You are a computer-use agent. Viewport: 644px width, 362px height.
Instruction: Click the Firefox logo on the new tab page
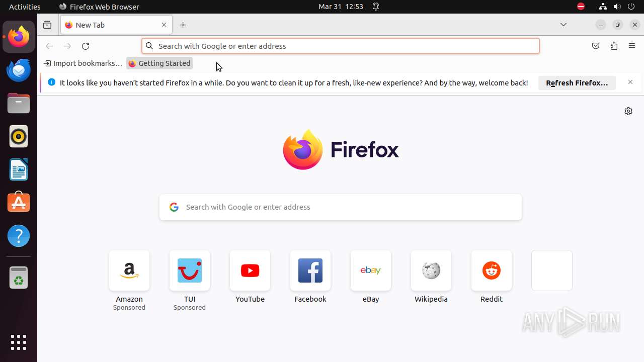coord(341,149)
